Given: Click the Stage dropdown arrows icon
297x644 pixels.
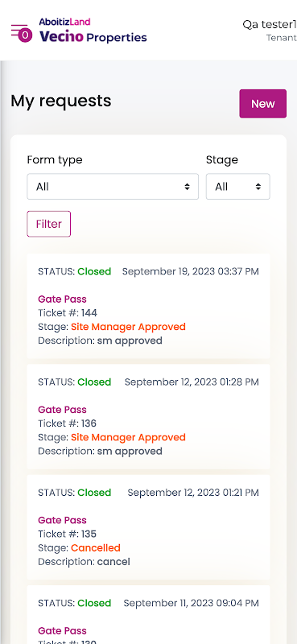Looking at the screenshot, I should coord(258,187).
